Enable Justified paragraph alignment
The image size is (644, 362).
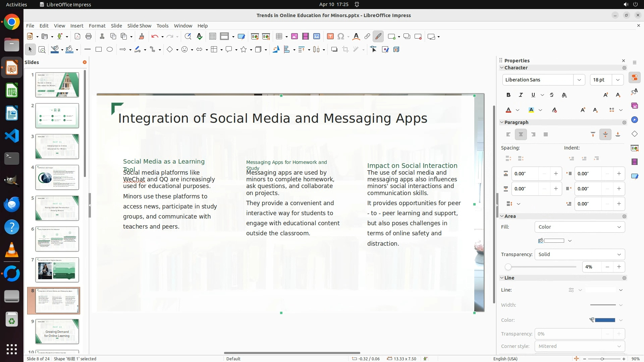546,135
